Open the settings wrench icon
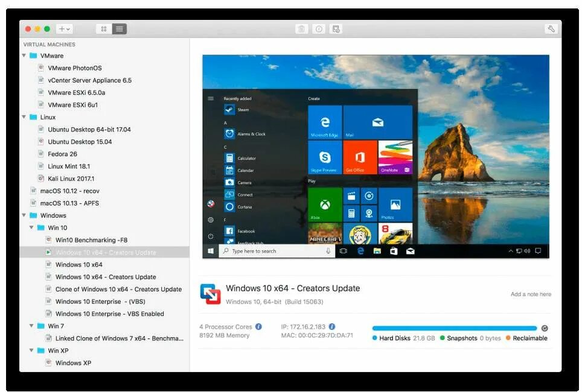The height and width of the screenshot is (392, 582). [551, 29]
